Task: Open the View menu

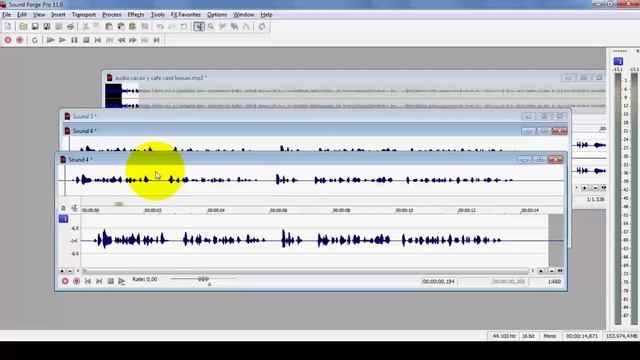Action: click(x=39, y=15)
